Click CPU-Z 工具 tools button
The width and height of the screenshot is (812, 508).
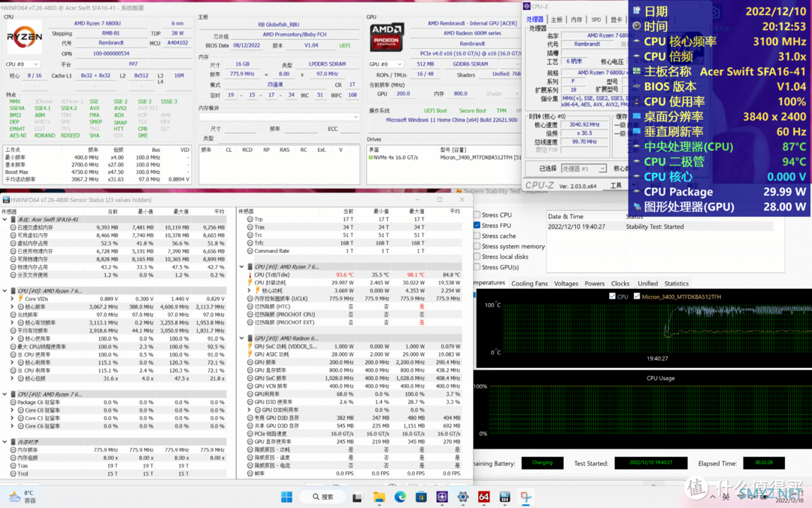pyautogui.click(x=616, y=185)
